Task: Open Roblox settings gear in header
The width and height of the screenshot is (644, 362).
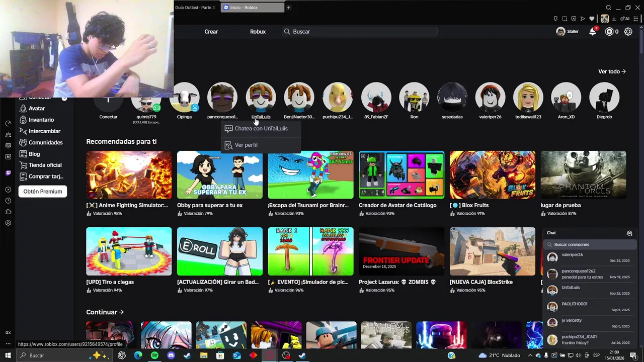Action: click(628, 32)
